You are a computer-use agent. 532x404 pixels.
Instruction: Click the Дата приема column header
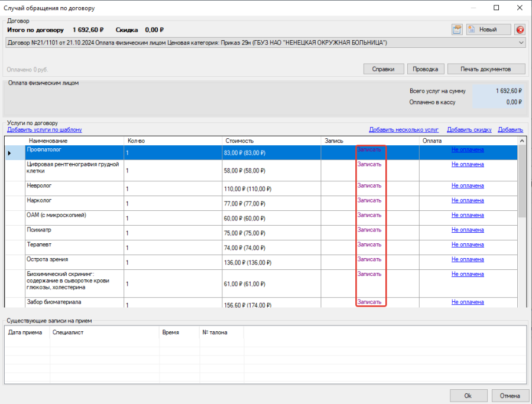tap(27, 333)
